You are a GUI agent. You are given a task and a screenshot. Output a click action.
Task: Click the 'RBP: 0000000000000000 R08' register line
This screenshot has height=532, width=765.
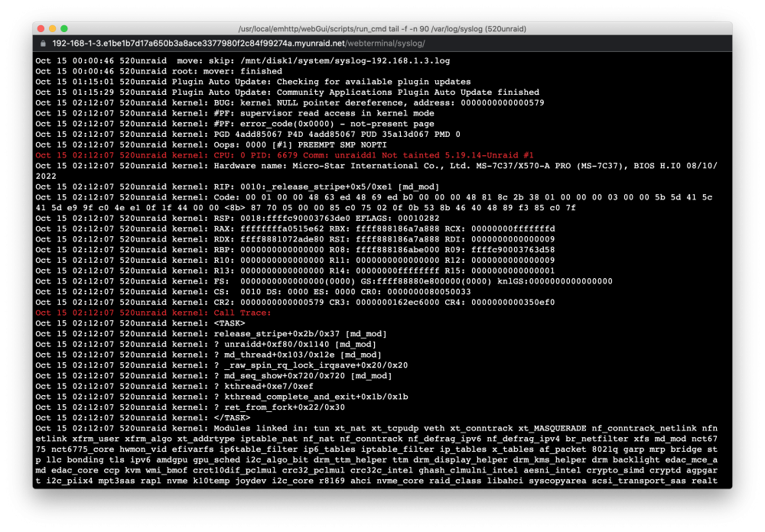coord(295,250)
